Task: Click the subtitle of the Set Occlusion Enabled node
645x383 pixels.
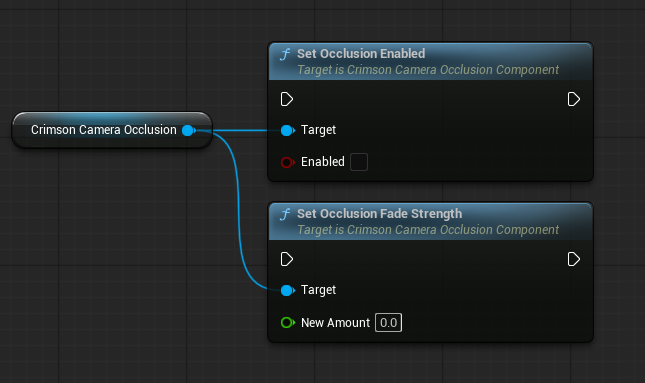Action: pyautogui.click(x=428, y=70)
